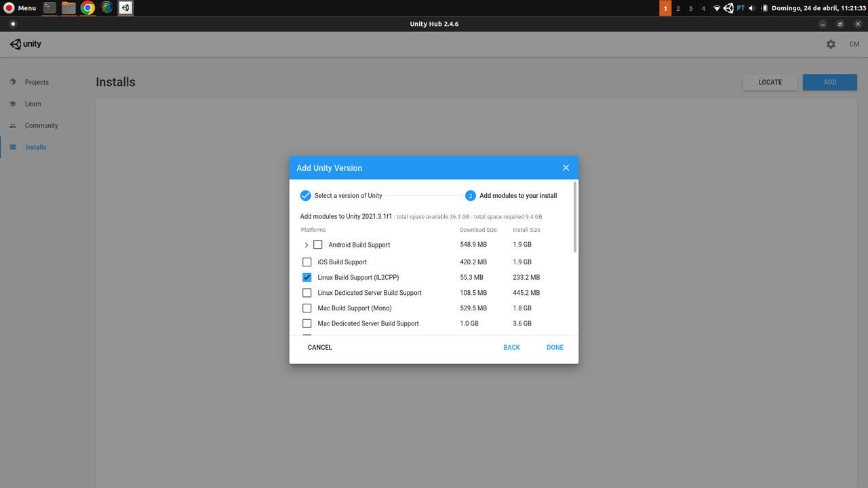Click the Installs page heading
This screenshot has height=488, width=868.
tap(115, 82)
